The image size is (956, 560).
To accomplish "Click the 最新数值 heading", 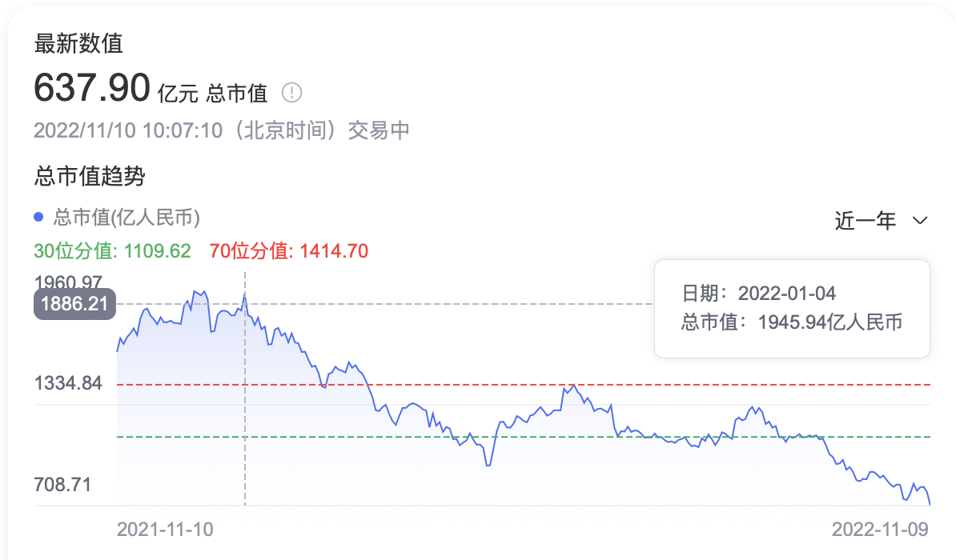I will point(78,46).
